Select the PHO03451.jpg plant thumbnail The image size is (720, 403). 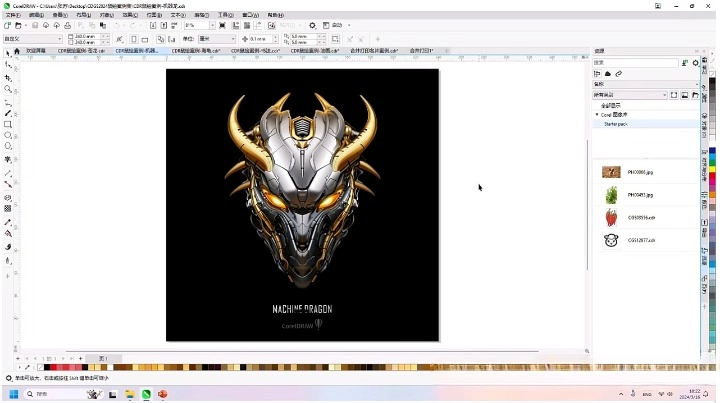click(611, 195)
